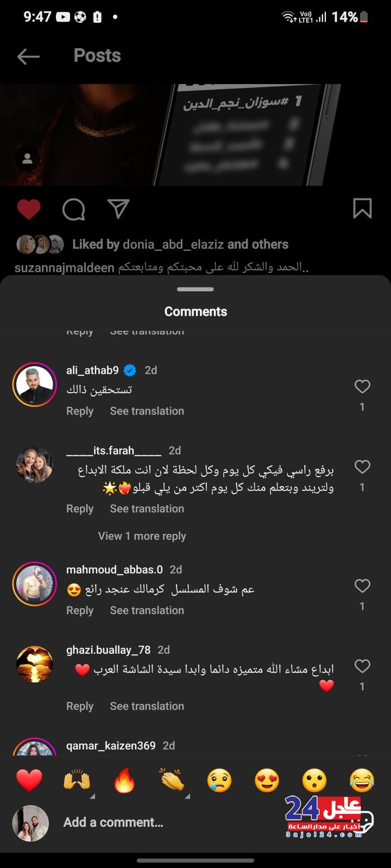Viewport: 391px width, 868px height.
Task: Unlike the post with red heart
Action: (x=29, y=209)
